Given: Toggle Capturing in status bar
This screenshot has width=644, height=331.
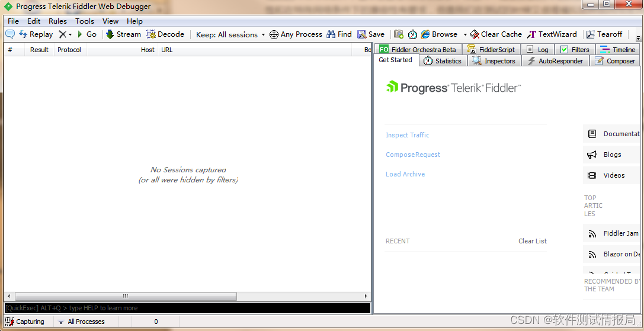Looking at the screenshot, I should click(26, 322).
